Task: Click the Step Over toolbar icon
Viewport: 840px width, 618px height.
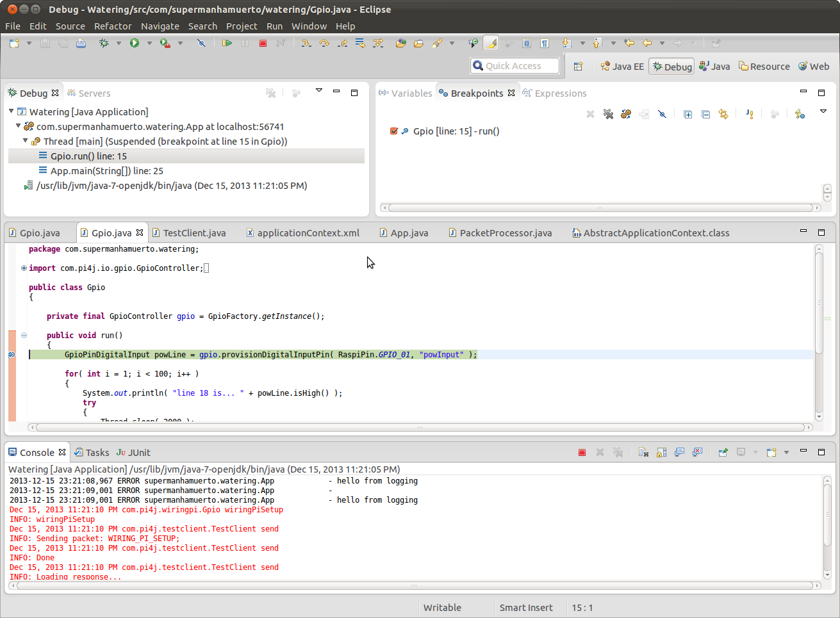Action: 324,43
